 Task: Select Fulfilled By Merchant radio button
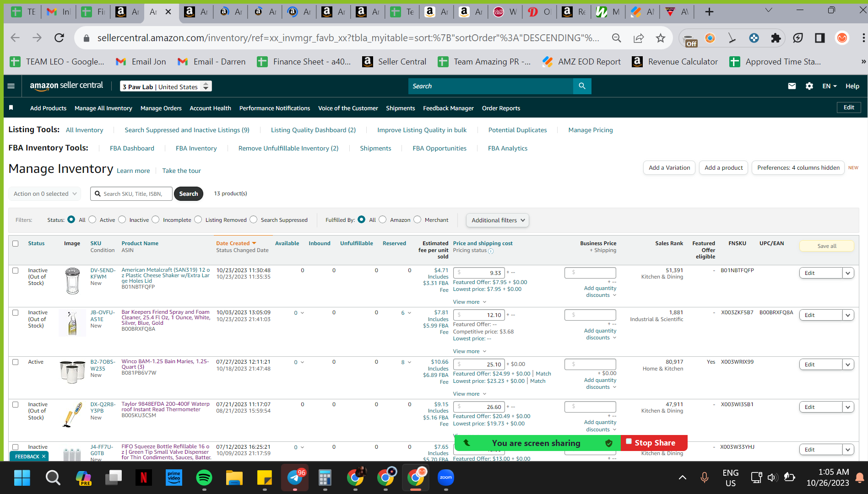pos(418,220)
